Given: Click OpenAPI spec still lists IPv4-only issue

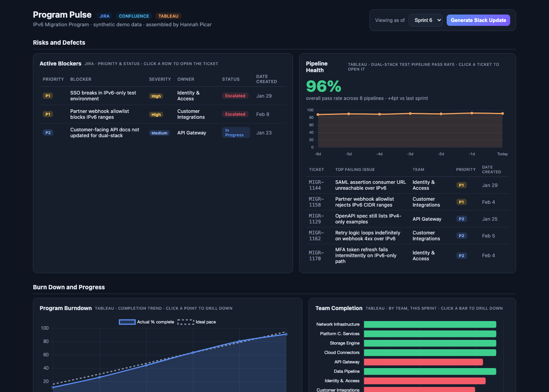Looking at the screenshot, I should pos(368,219).
